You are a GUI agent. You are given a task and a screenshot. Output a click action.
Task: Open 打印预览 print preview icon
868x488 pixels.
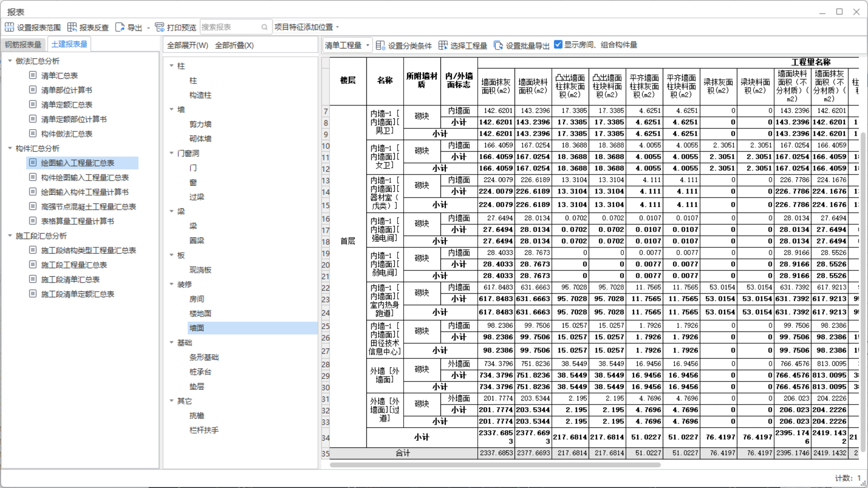[160, 27]
